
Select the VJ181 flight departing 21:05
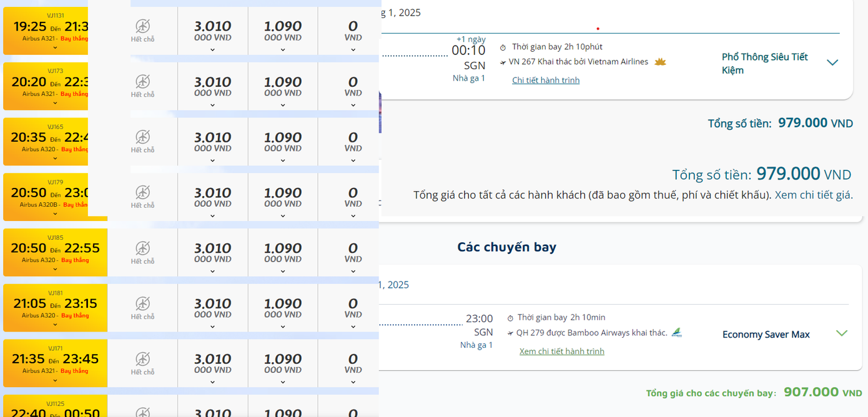55,307
